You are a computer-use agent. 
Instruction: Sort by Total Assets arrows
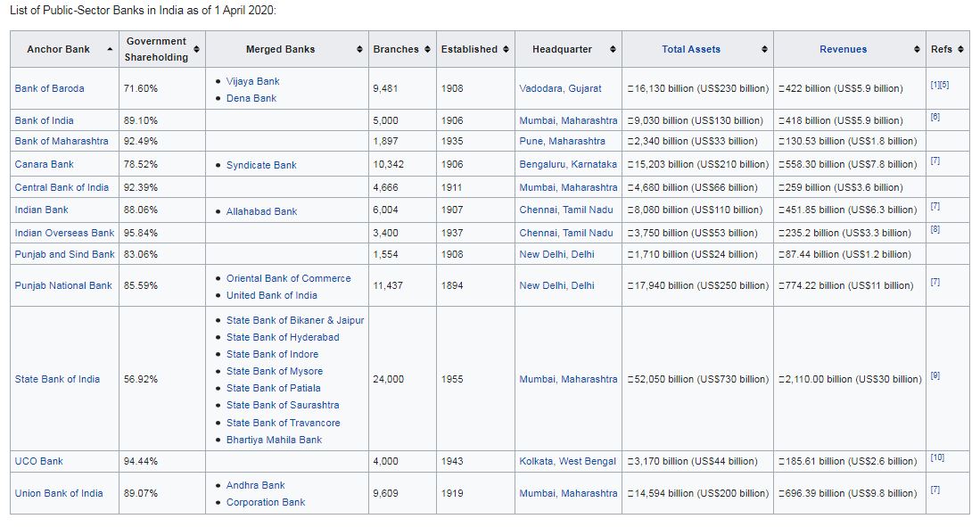pyautogui.click(x=764, y=49)
